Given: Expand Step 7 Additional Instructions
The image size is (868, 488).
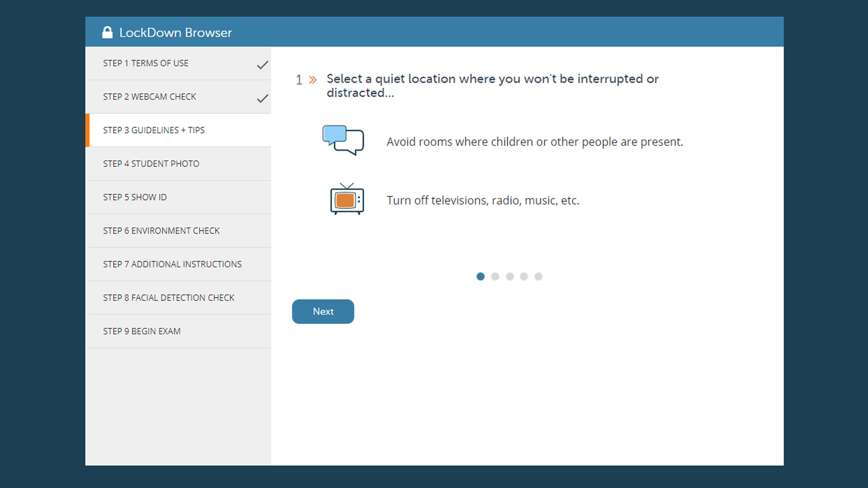Looking at the screenshot, I should 172,264.
